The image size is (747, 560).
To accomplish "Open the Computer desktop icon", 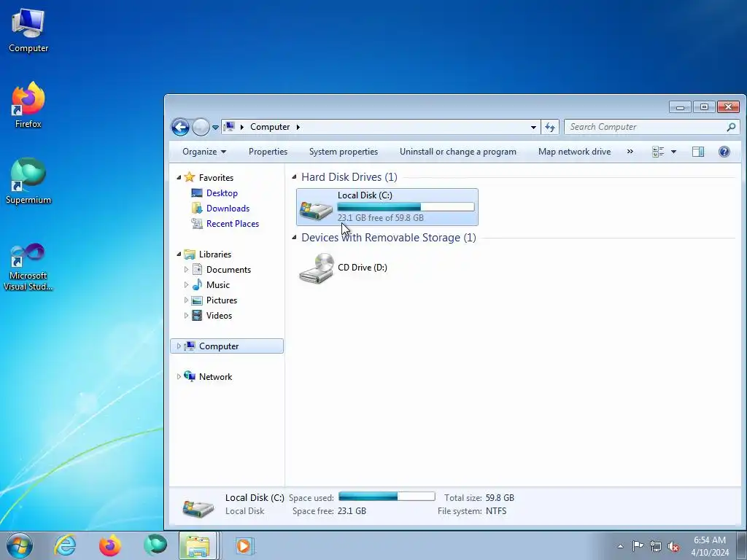I will coord(28,31).
